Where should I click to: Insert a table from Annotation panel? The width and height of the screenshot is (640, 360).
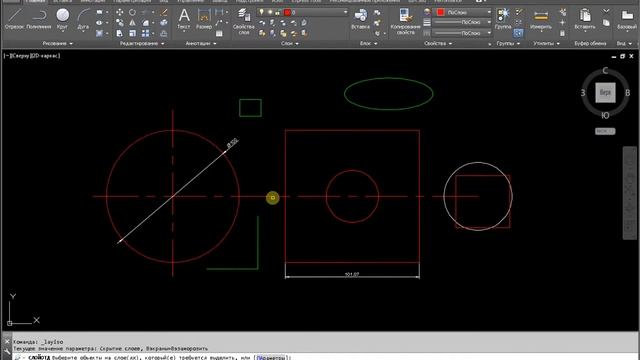pyautogui.click(x=219, y=33)
